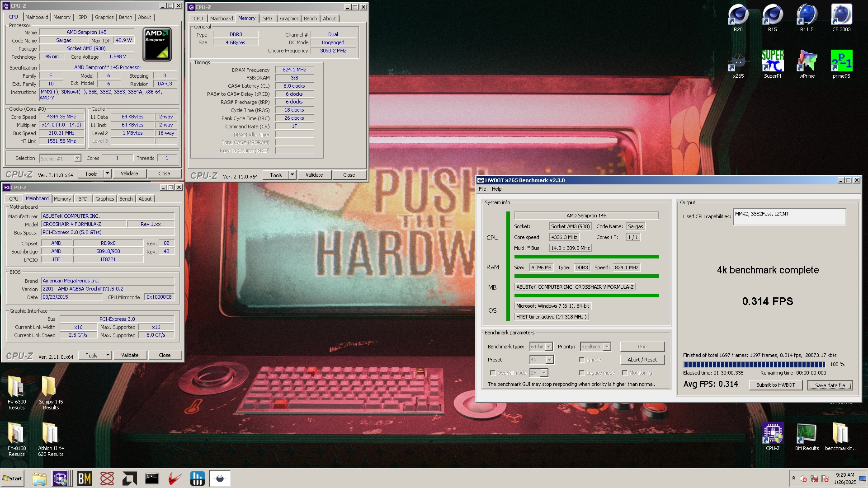The width and height of the screenshot is (868, 488).
Task: Click the Abort / Reset button
Action: coord(642,360)
